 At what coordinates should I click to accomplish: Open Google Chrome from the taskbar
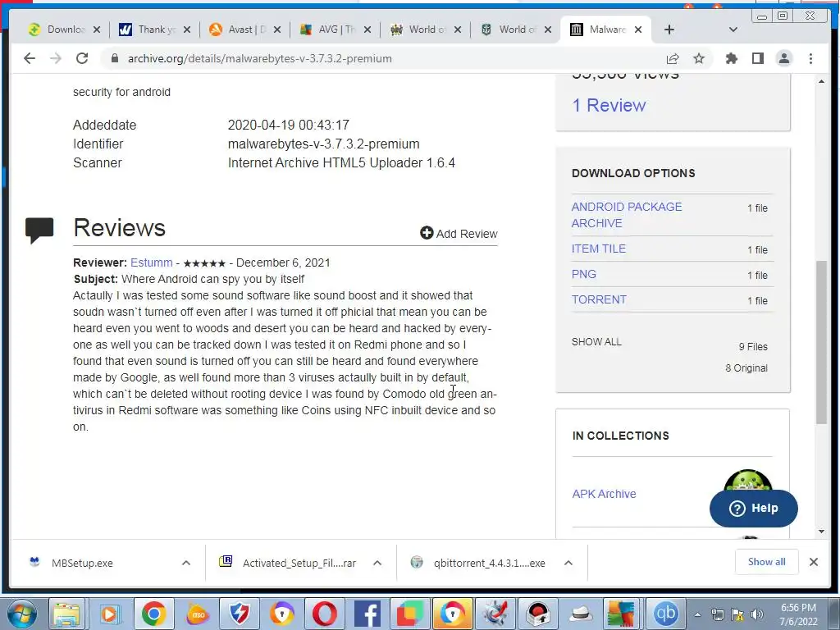[153, 614]
